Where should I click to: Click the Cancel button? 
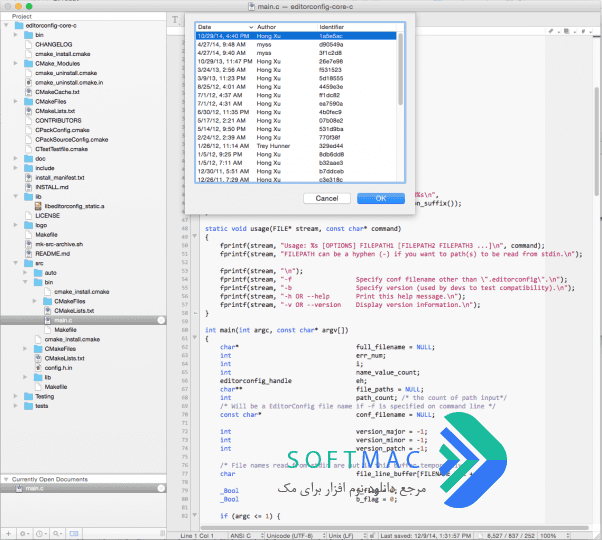point(327,198)
